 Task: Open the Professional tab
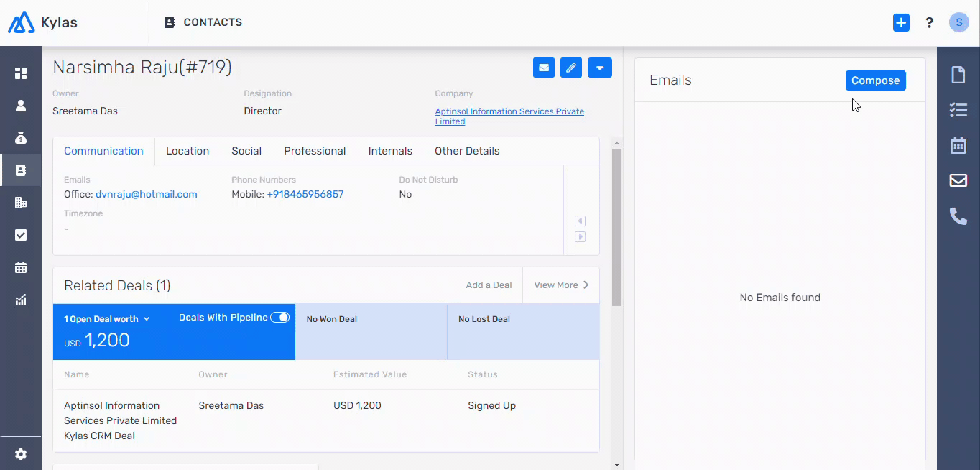(315, 151)
